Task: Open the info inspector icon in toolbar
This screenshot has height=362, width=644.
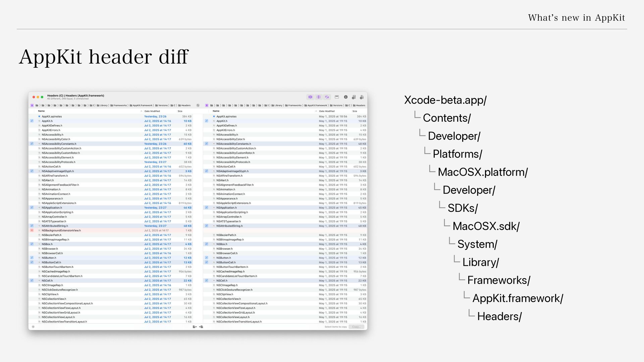Action: (x=345, y=97)
